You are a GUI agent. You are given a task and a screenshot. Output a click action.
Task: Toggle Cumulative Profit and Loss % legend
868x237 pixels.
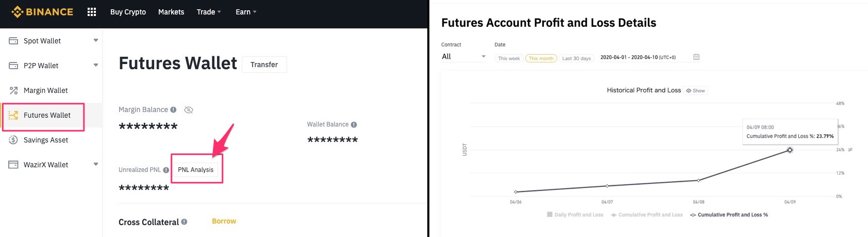point(729,215)
